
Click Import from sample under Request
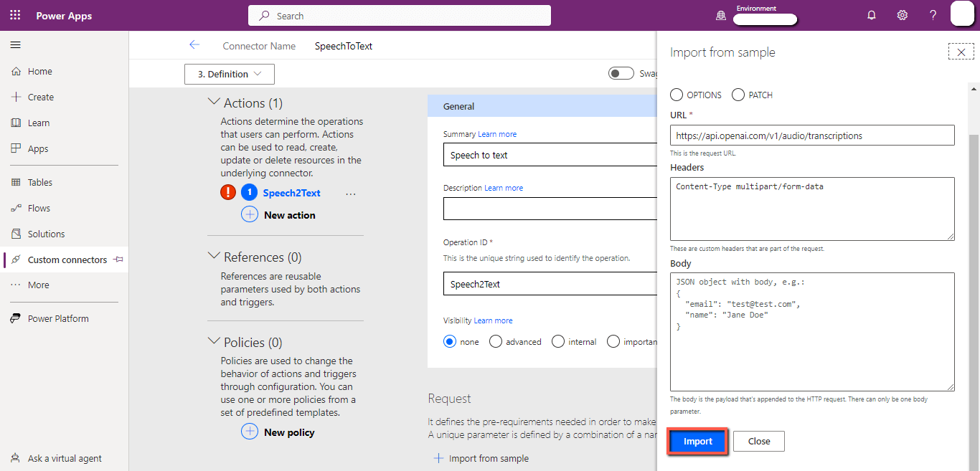click(x=481, y=458)
